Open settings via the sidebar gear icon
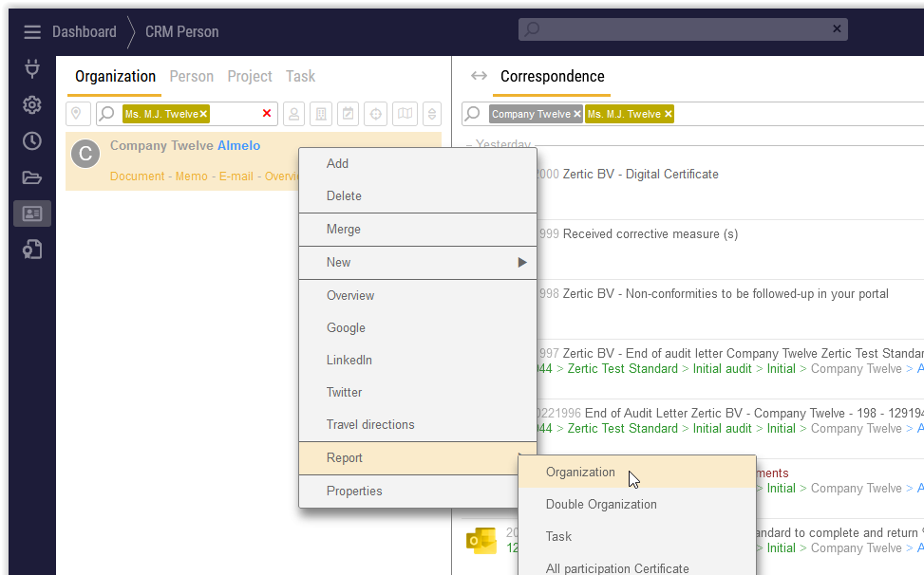 [x=32, y=104]
